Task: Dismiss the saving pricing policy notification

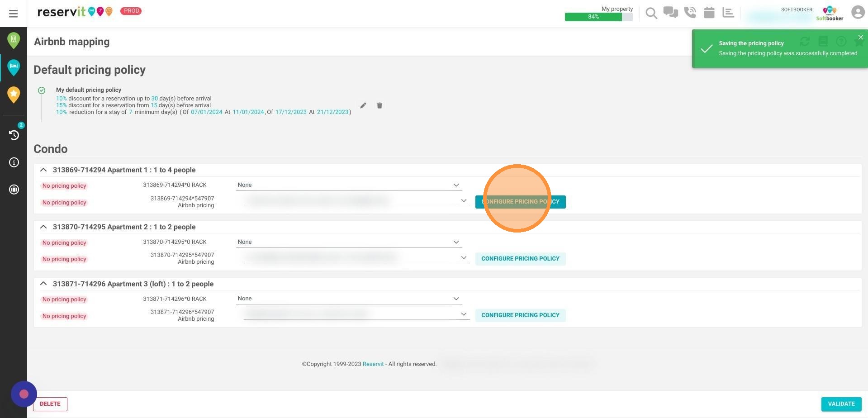Action: [861, 37]
